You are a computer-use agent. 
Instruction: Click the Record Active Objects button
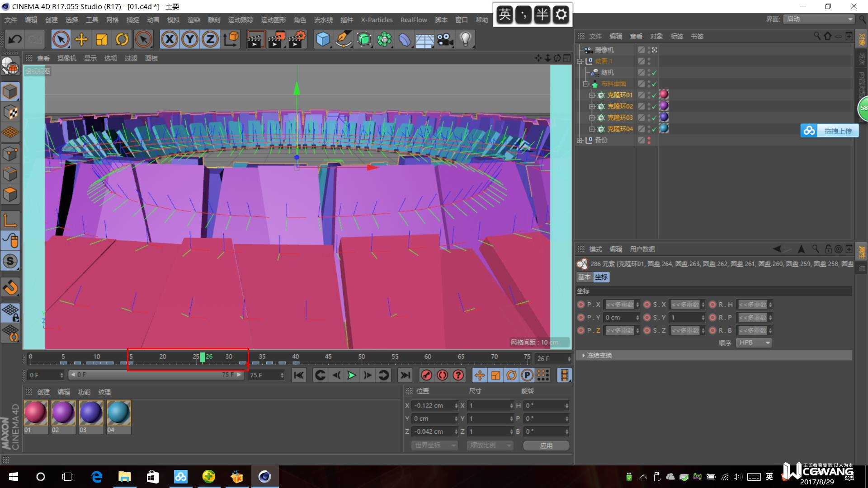(x=426, y=375)
